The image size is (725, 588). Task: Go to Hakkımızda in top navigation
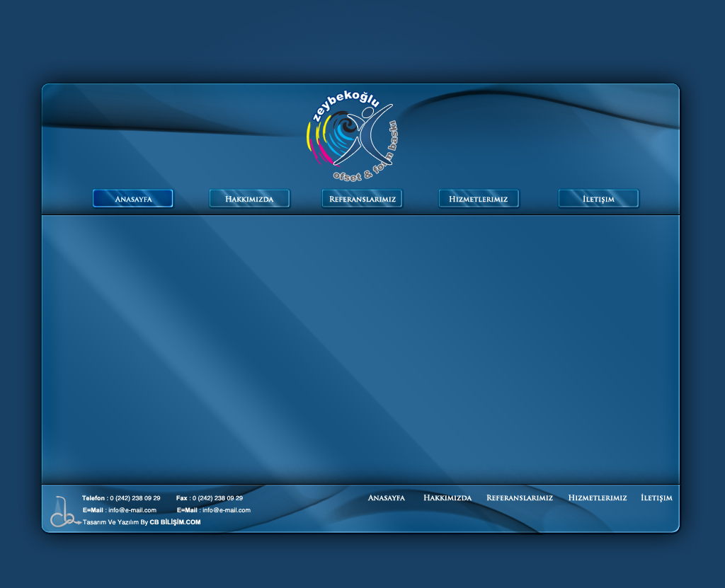coord(249,199)
